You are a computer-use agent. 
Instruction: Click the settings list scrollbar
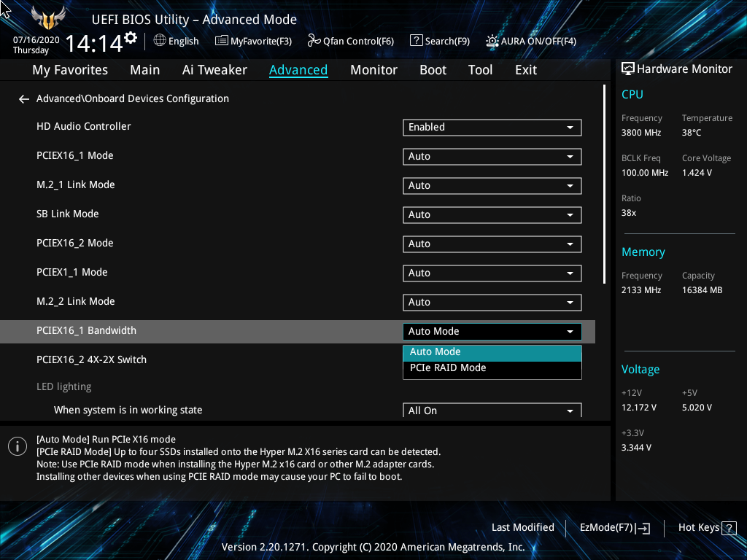[x=604, y=184]
